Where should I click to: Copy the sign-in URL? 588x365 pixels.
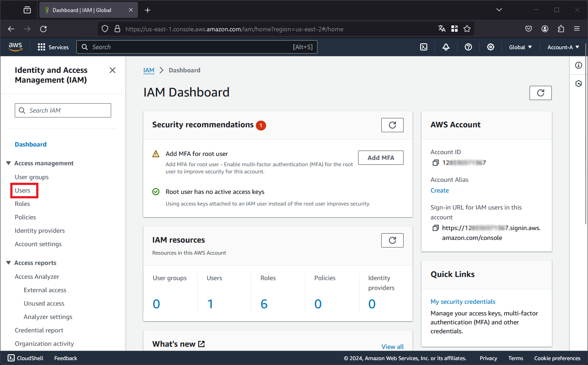tap(436, 228)
